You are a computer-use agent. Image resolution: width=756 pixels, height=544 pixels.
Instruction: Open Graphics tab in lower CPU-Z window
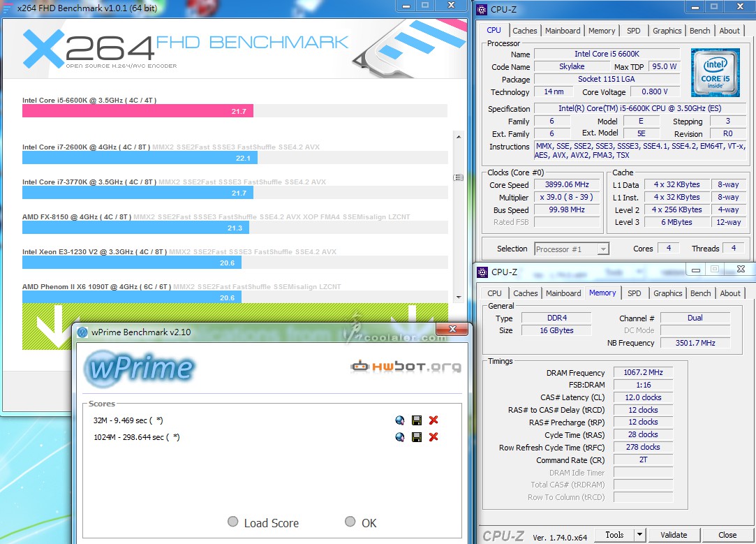click(x=668, y=293)
